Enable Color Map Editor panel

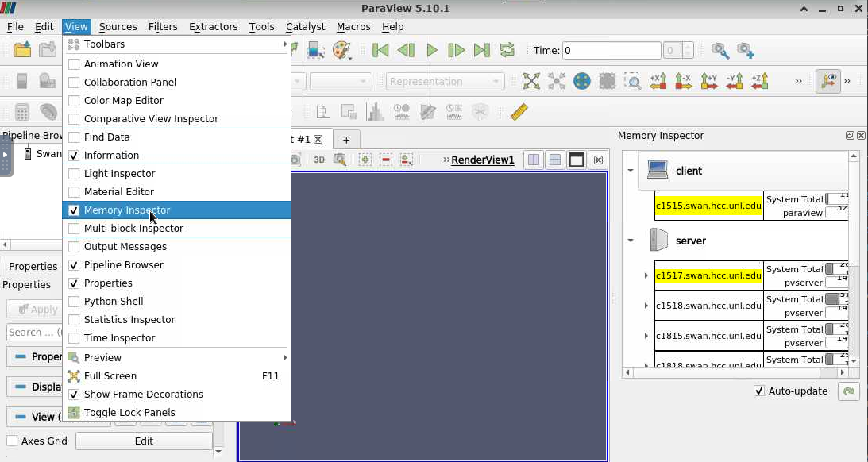click(x=176, y=101)
